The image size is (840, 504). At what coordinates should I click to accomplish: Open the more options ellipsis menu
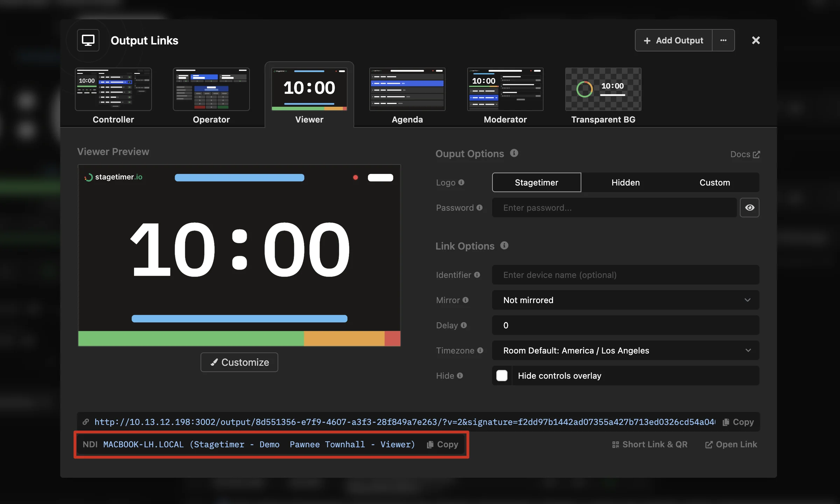coord(723,40)
